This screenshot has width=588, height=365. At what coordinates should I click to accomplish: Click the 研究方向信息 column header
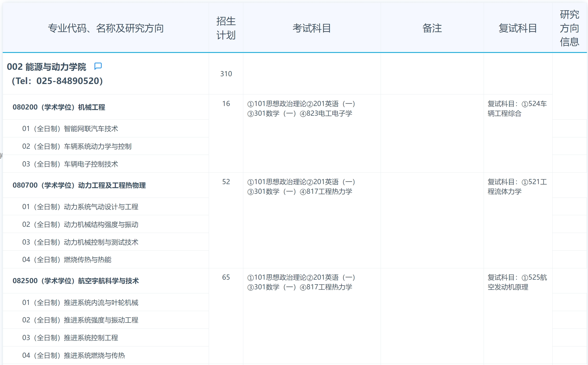click(x=569, y=28)
